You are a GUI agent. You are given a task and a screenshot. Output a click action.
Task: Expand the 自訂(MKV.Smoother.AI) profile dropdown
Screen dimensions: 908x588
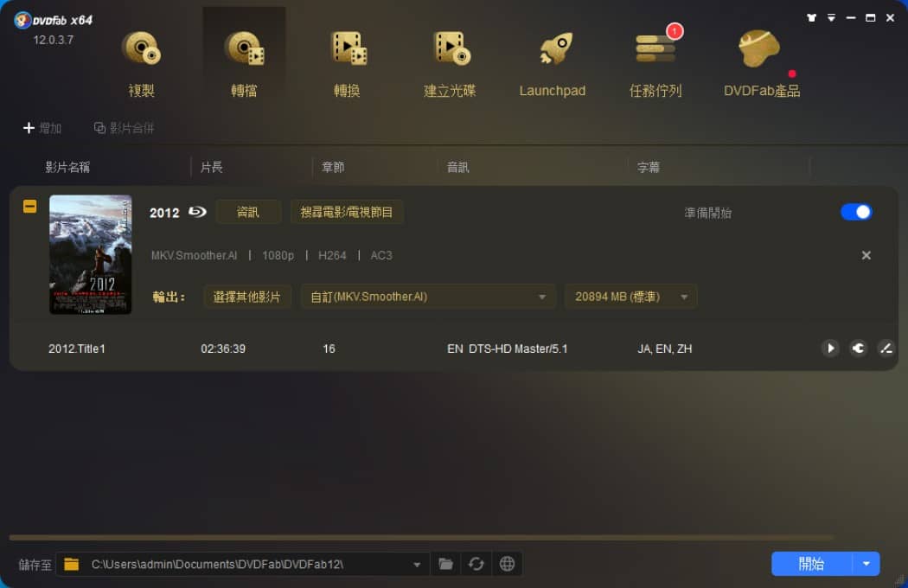point(428,297)
